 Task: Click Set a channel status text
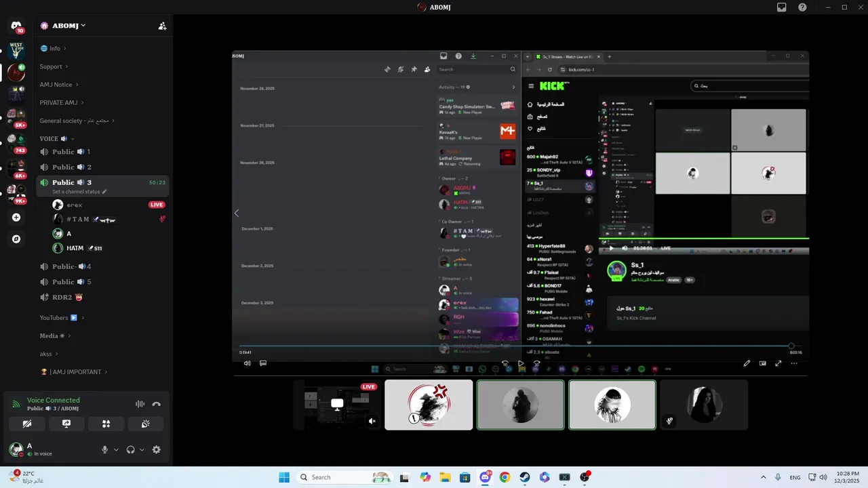coord(76,192)
